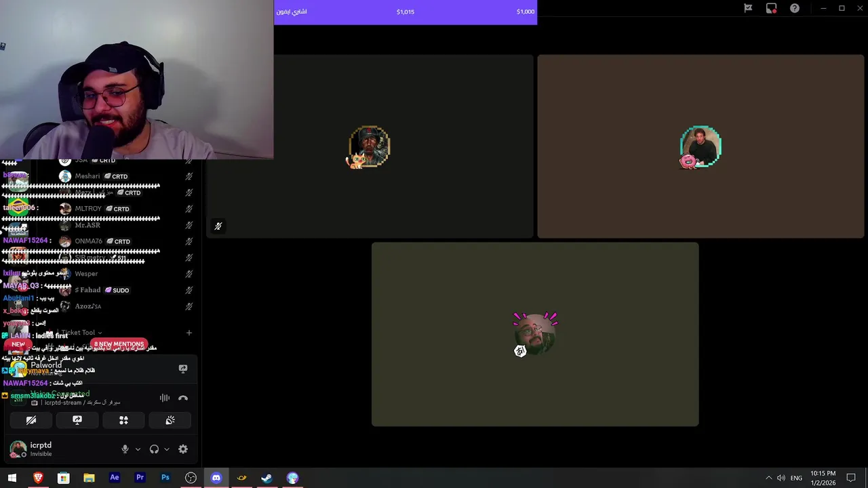This screenshot has height=488, width=868.
Task: Open the activities launcher button
Action: coord(123,420)
